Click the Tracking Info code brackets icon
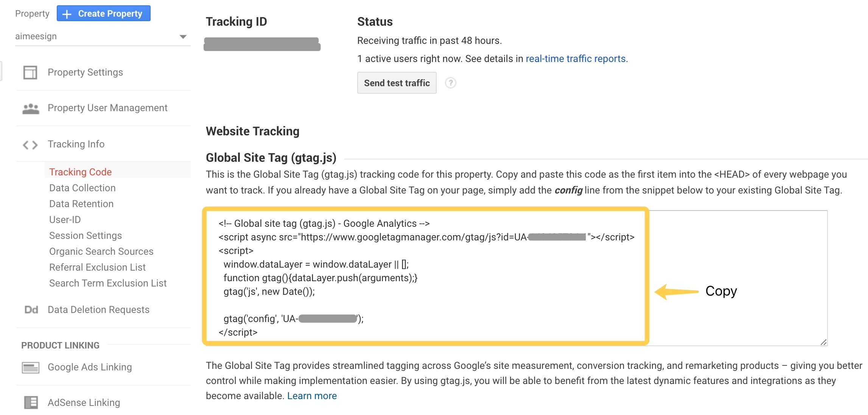 pyautogui.click(x=30, y=145)
